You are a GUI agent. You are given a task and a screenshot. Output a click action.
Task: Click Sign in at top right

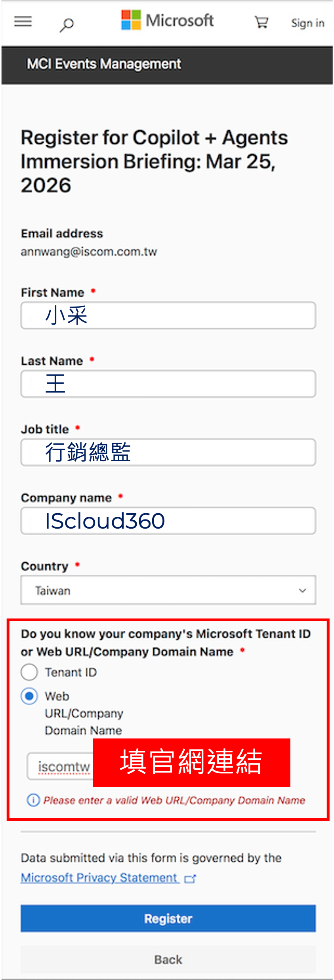307,23
